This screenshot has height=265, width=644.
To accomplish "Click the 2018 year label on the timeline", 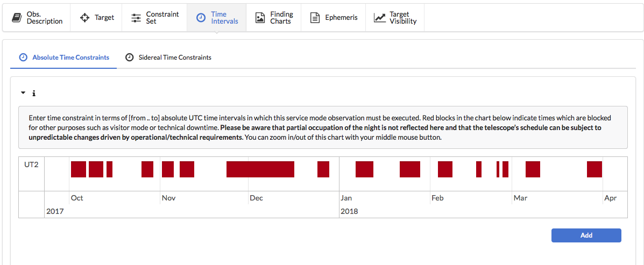I will (349, 212).
